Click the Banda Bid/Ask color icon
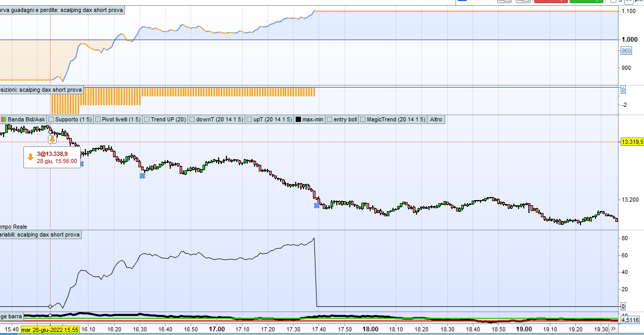This screenshot has width=644, height=335. click(x=4, y=120)
